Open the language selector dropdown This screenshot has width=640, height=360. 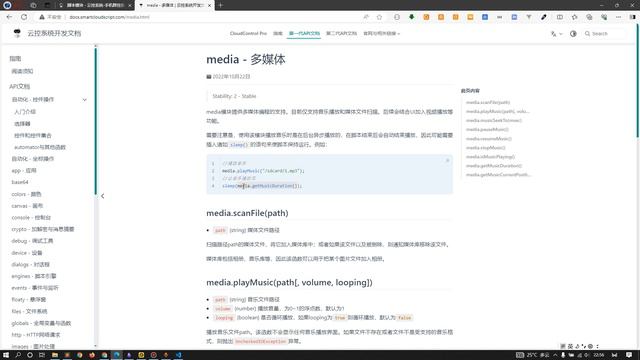[556, 33]
